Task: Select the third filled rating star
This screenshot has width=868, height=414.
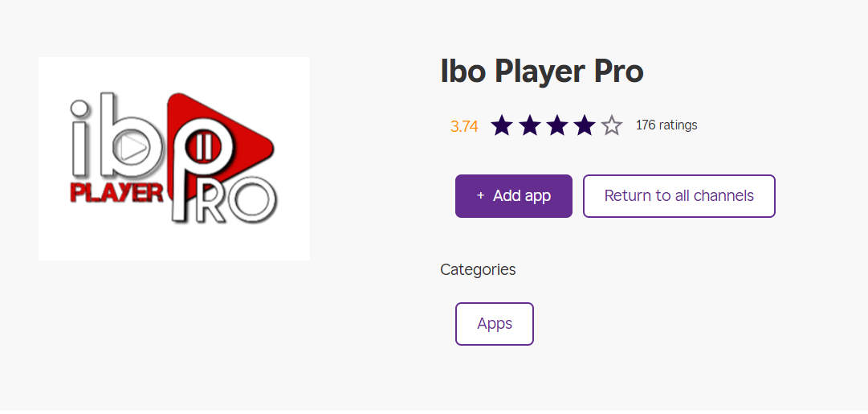Action: click(x=556, y=125)
